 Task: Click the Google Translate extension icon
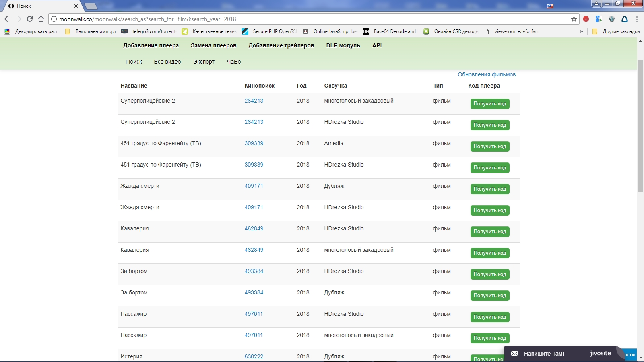point(599,19)
